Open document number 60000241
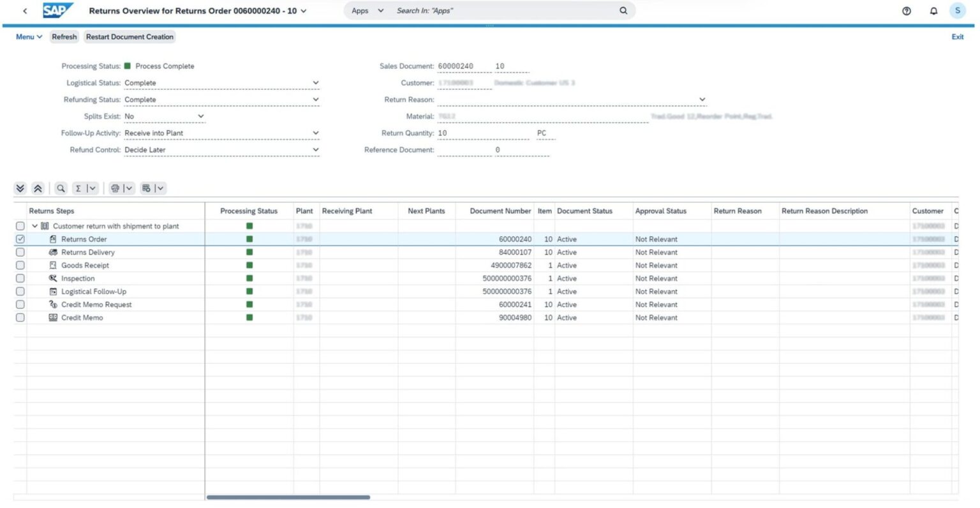The width and height of the screenshot is (980, 508). [x=515, y=304]
